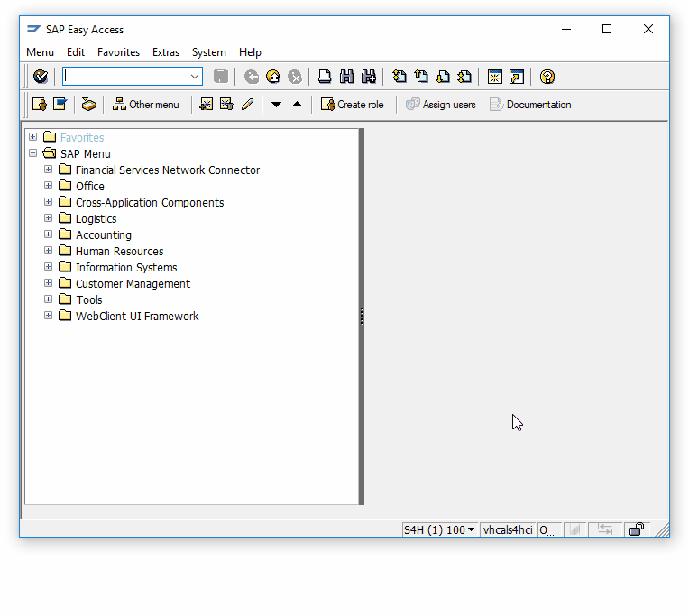Click the Delete Favorites icon
689x616 pixels.
coord(226,104)
